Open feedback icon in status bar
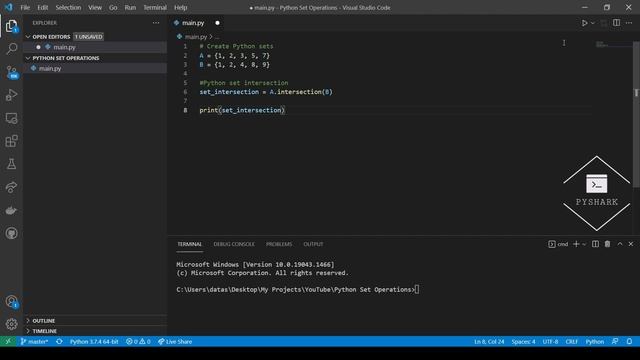The height and width of the screenshot is (360, 640). (615, 342)
